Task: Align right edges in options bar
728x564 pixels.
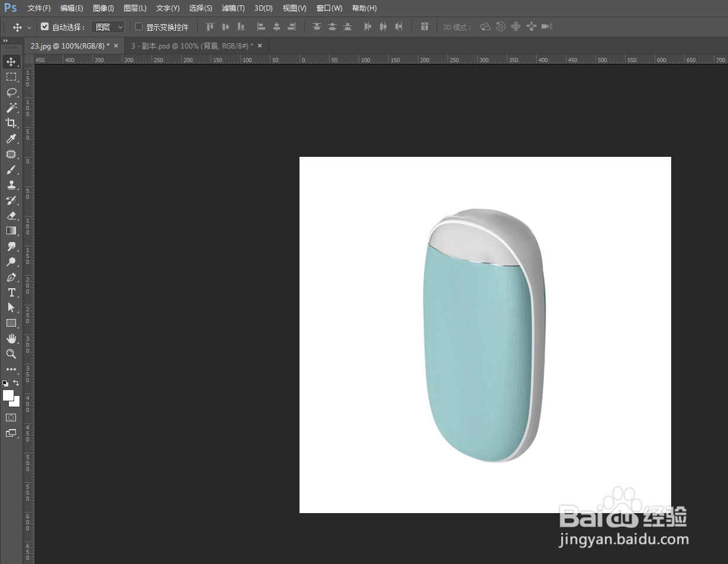Action: click(292, 27)
